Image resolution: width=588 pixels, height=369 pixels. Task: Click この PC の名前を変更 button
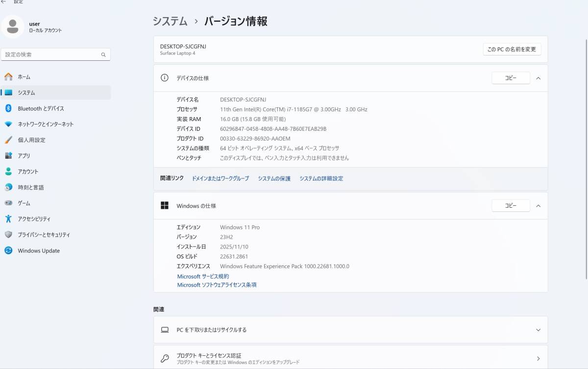point(512,49)
